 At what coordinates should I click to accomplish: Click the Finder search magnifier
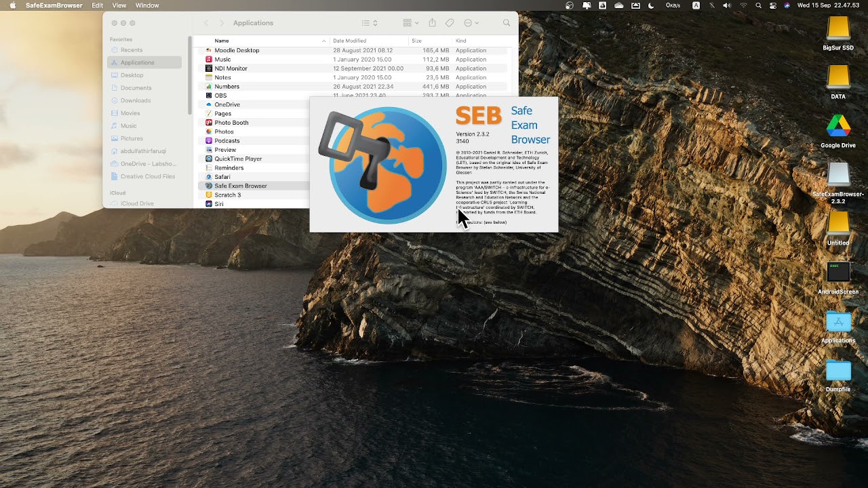click(x=507, y=23)
